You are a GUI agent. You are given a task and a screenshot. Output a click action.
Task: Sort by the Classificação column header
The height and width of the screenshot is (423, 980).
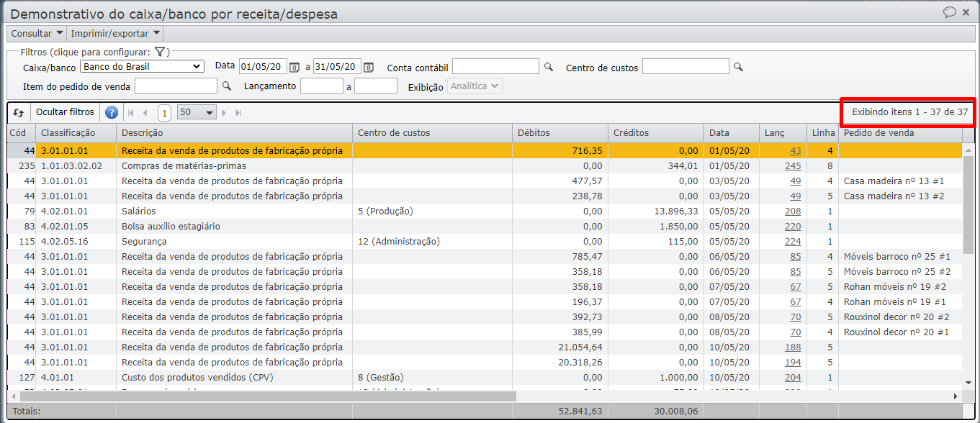pyautogui.click(x=76, y=133)
